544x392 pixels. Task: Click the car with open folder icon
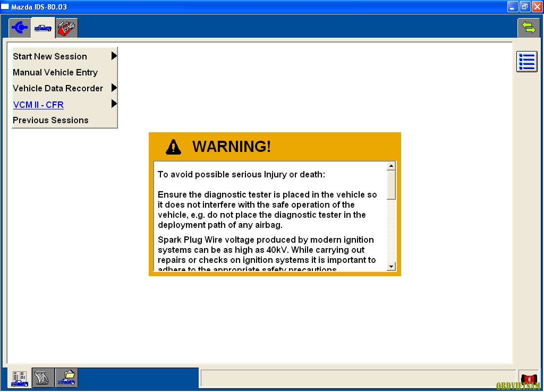pos(66,378)
